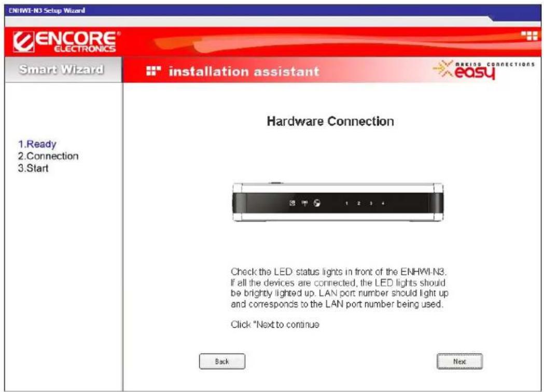
Task: Click the grid icon in top-right banner
Action: coord(529,35)
